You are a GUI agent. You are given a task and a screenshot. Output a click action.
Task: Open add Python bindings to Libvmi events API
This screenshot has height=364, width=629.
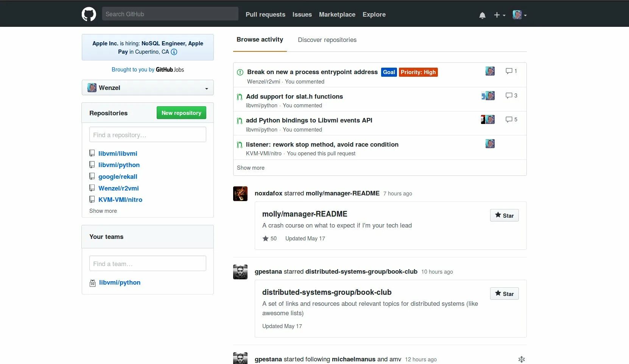(309, 120)
